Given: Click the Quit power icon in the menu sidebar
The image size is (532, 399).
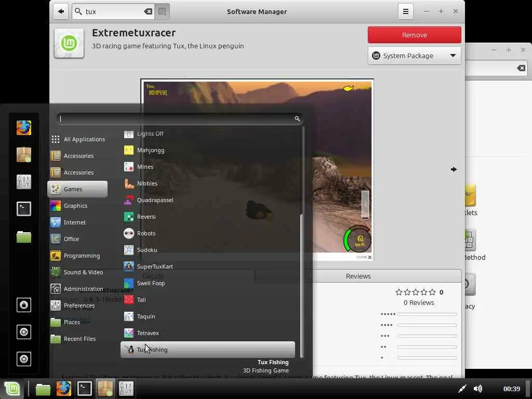Looking at the screenshot, I should (24, 359).
